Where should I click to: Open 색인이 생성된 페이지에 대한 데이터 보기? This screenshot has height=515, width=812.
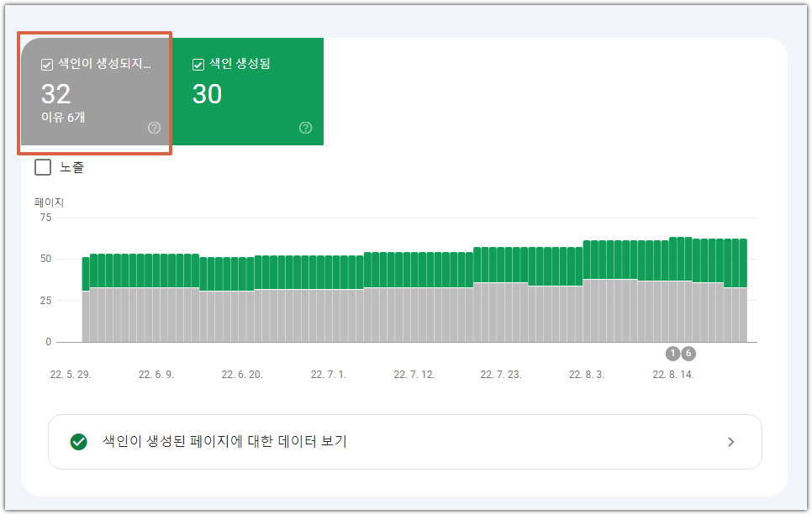[x=405, y=442]
